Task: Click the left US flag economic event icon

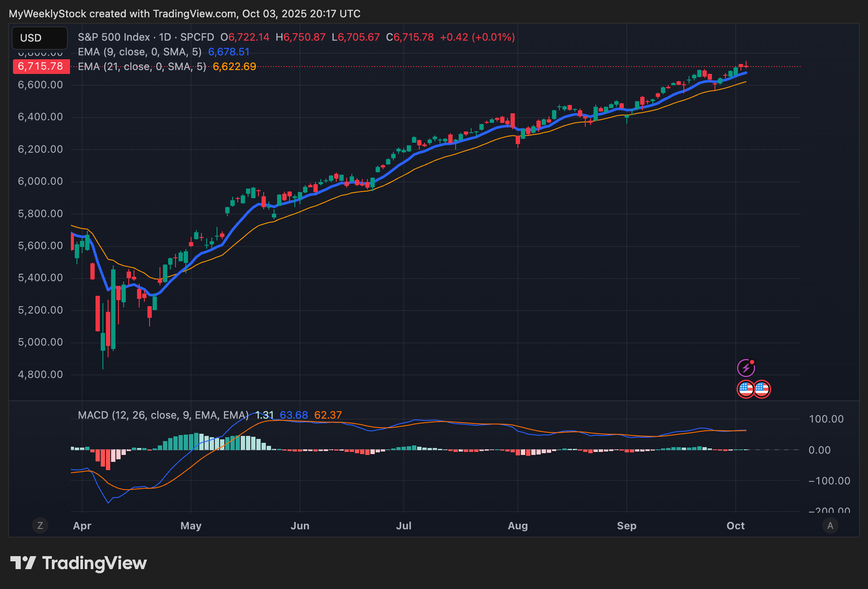Action: (x=746, y=389)
